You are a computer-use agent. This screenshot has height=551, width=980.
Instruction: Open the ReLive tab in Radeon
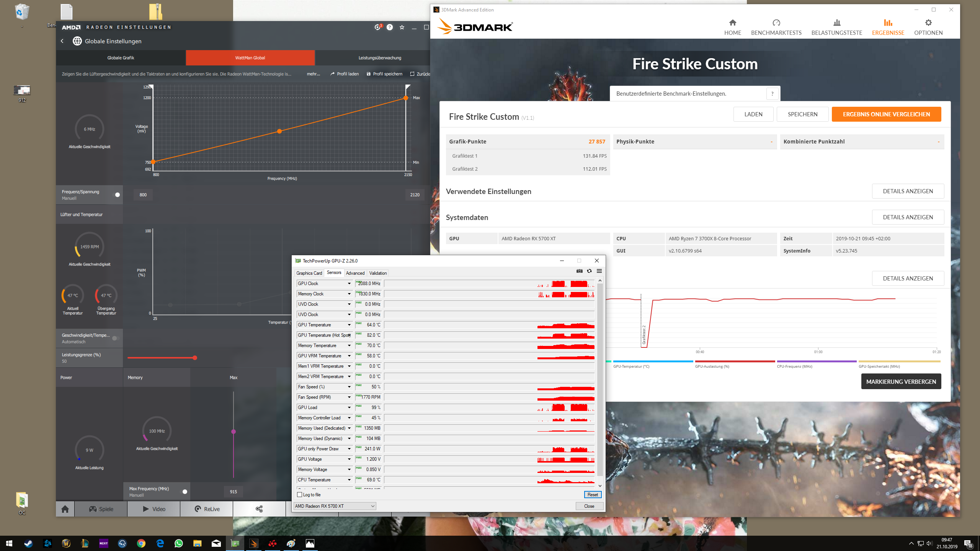[207, 509]
